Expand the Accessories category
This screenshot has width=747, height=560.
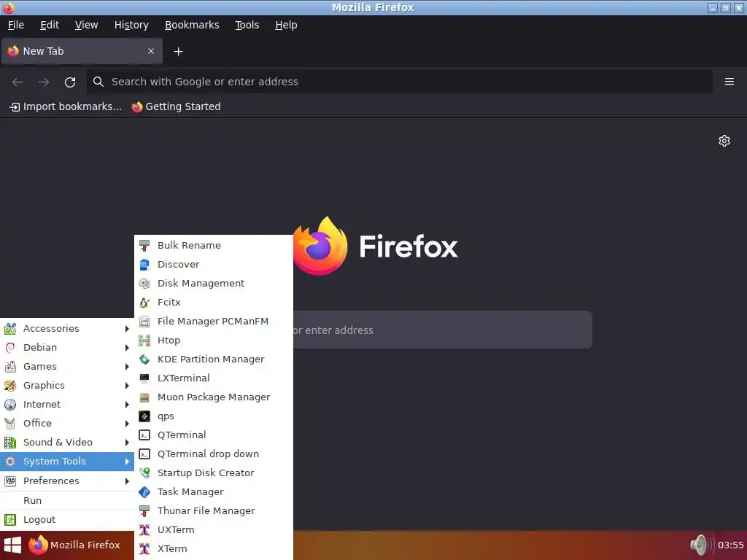coord(66,329)
